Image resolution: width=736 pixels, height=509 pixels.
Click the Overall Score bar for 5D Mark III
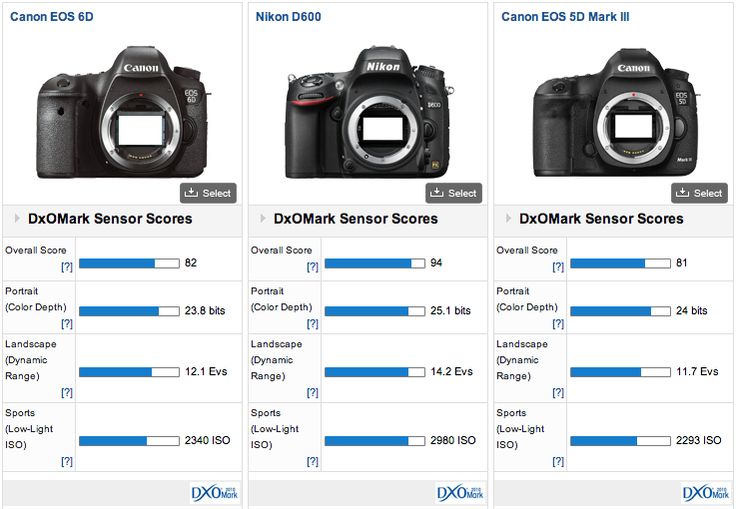point(621,263)
